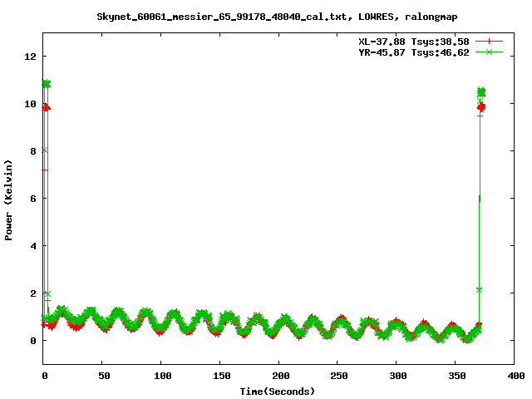Screen dimensions: 532x399
Task: Click the y-axis tick label 10
Action: pos(30,104)
